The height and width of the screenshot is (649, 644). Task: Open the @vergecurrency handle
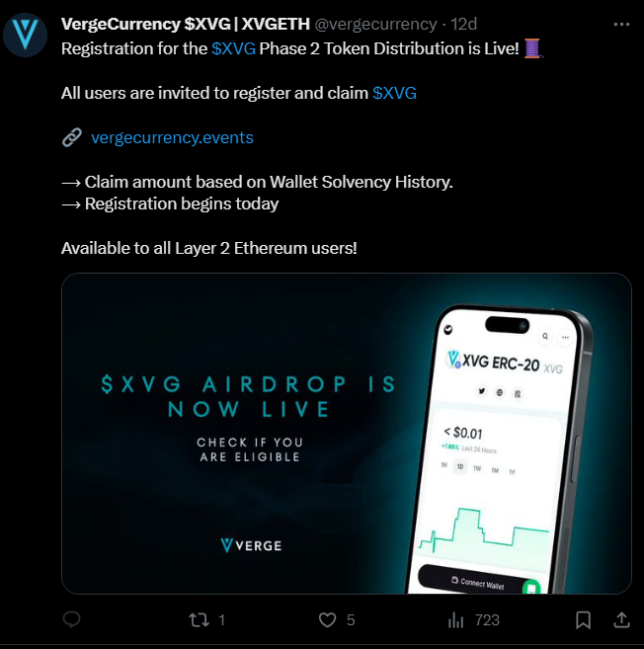(375, 24)
